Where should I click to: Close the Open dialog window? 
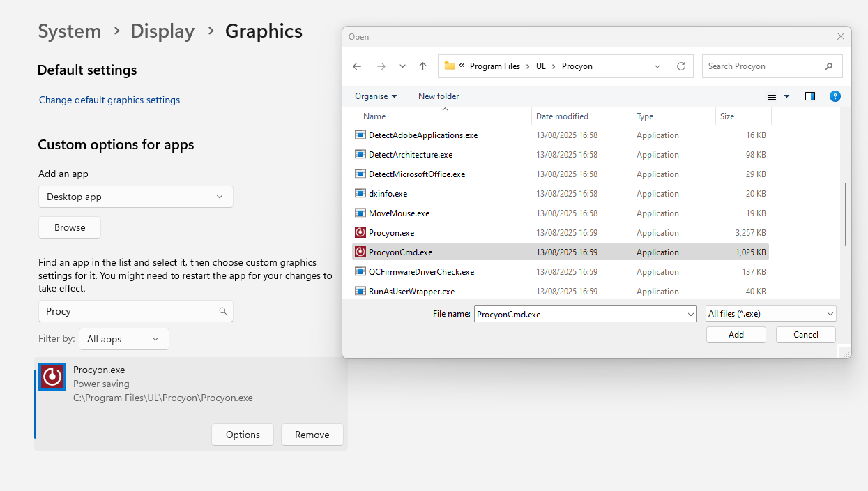(841, 36)
